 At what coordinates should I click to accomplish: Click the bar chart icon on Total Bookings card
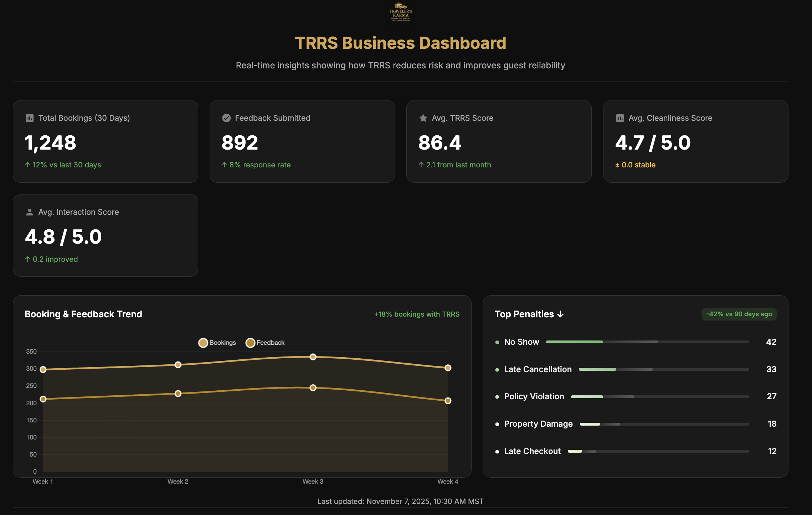click(x=29, y=118)
